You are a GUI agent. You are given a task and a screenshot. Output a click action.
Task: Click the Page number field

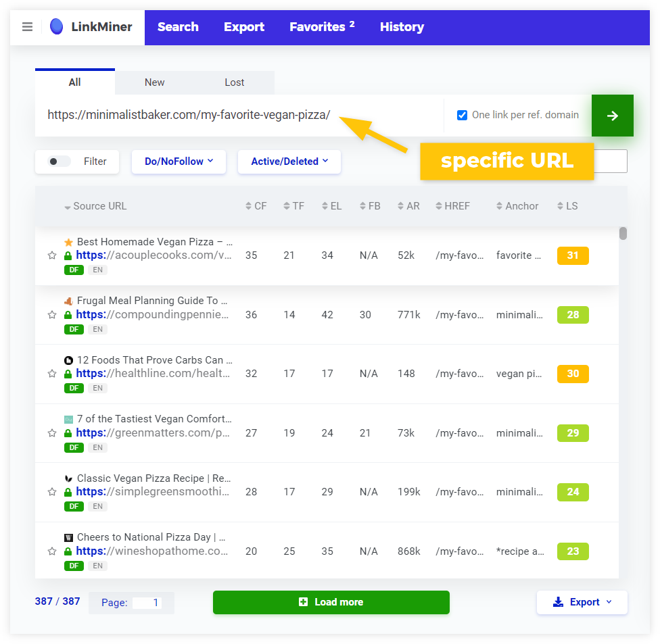click(x=145, y=603)
